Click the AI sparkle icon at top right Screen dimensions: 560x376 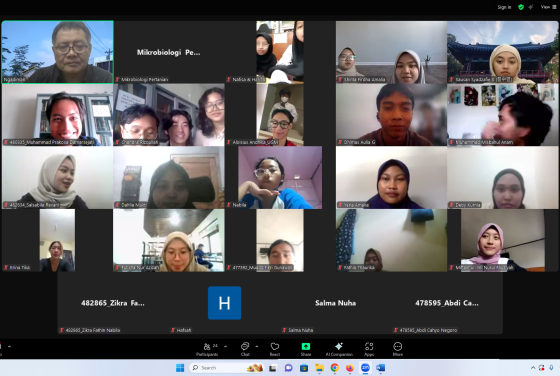click(x=531, y=7)
